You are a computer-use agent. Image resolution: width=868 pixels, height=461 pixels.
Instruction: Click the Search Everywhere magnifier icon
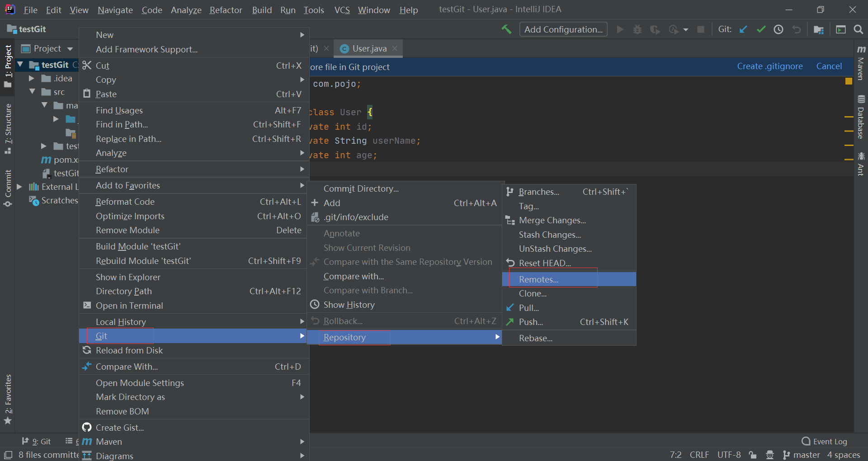point(858,29)
